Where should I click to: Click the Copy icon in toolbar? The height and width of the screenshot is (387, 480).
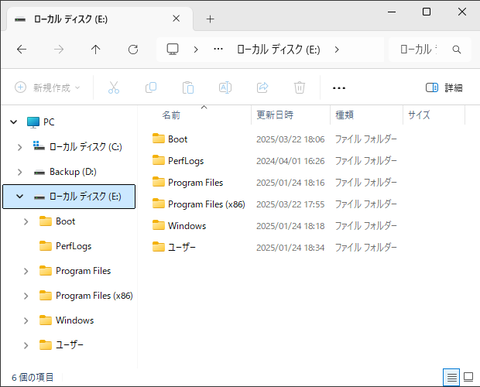tap(151, 88)
